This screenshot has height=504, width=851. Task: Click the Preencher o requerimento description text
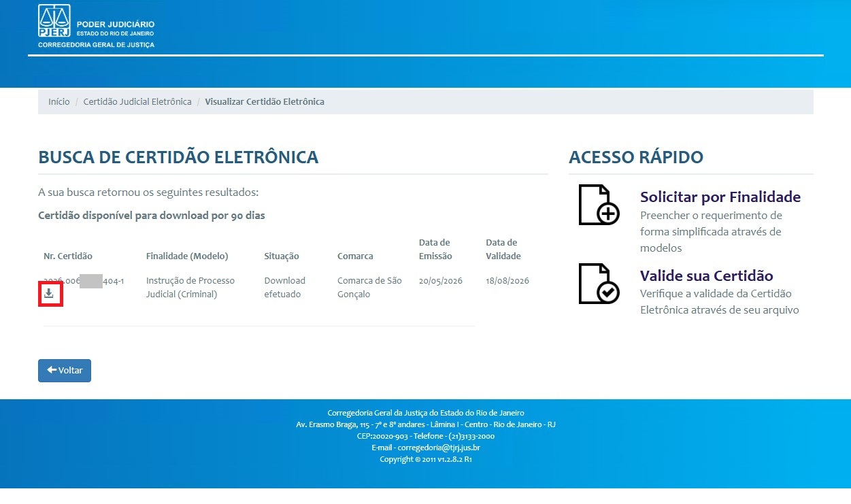(x=711, y=232)
